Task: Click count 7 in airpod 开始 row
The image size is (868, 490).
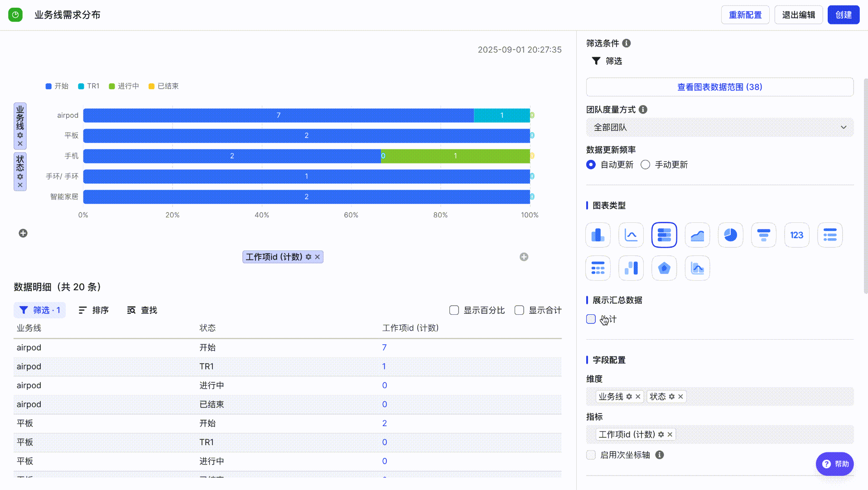Action: (384, 348)
